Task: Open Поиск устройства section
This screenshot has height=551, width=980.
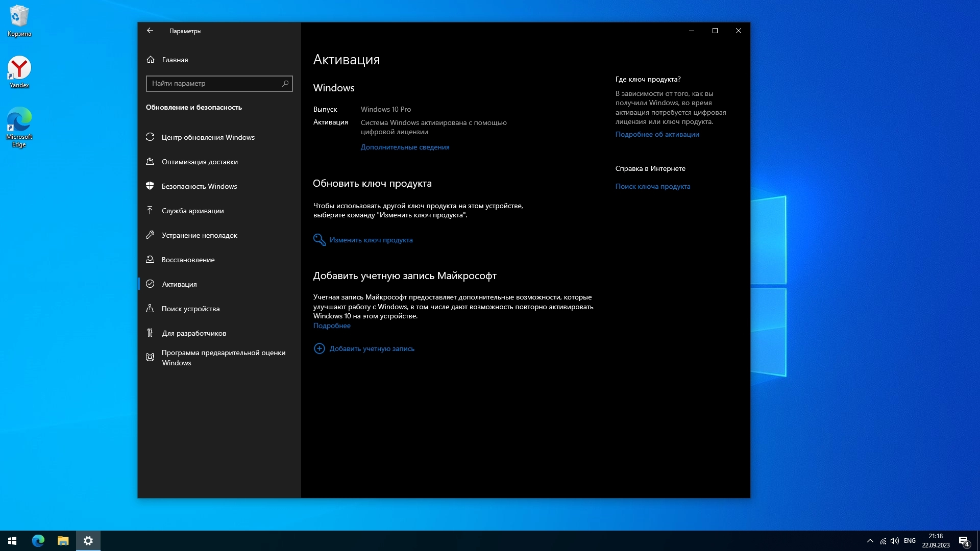Action: coord(190,309)
